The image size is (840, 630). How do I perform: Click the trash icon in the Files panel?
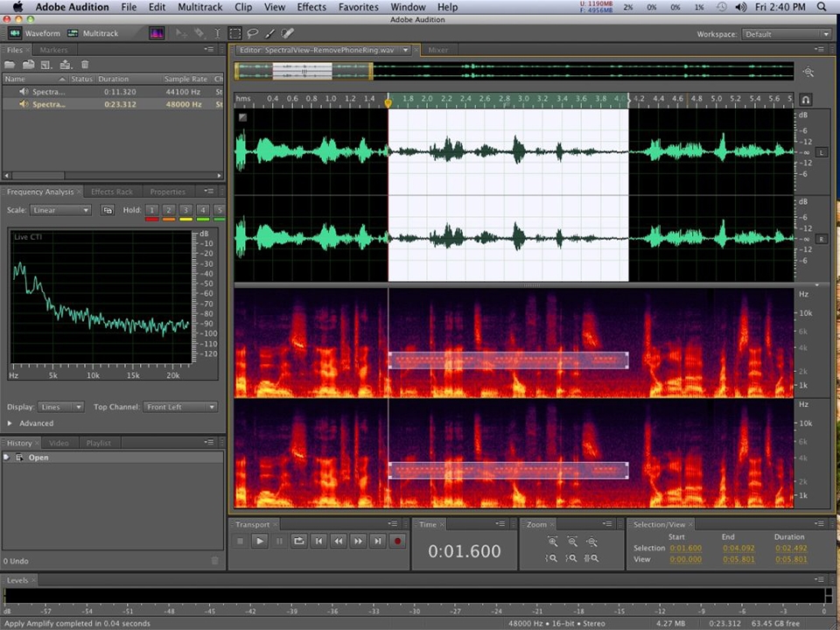pyautogui.click(x=85, y=65)
